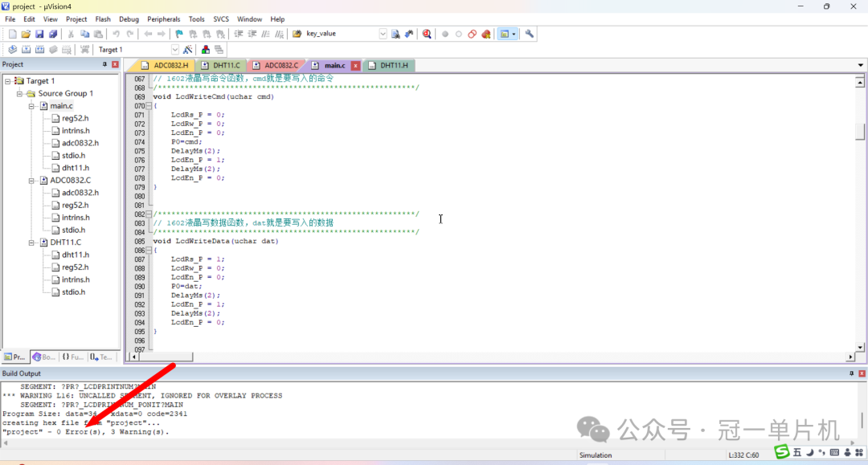Viewport: 868px width, 465px height.
Task: Show the Templates panel tab
Action: pyautogui.click(x=100, y=357)
